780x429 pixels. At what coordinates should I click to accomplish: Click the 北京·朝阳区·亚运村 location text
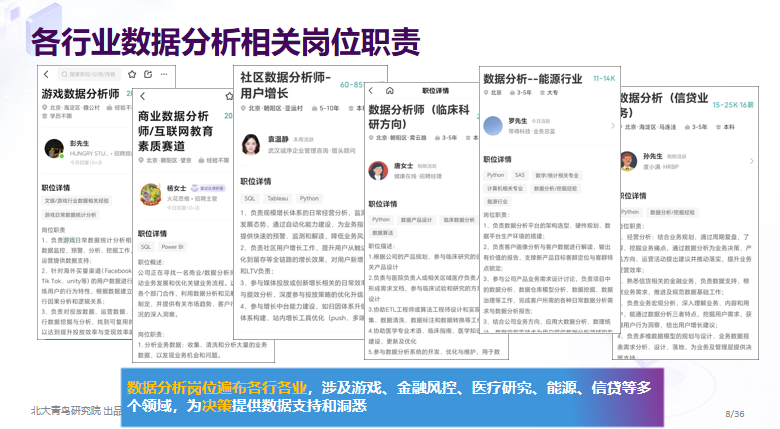point(276,108)
